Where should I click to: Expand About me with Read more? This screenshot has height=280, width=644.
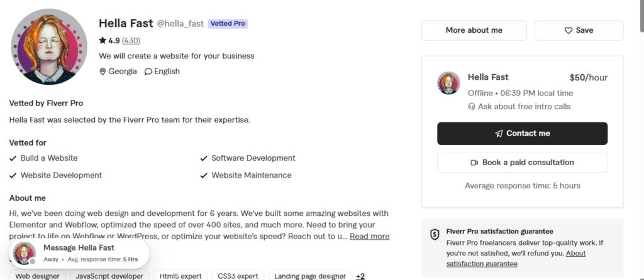(369, 236)
